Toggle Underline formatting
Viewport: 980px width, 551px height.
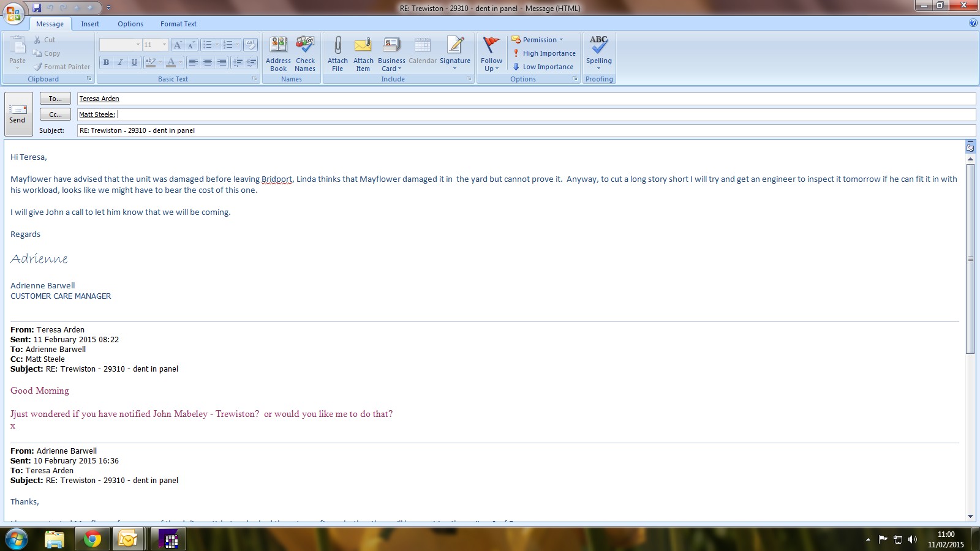(x=134, y=62)
